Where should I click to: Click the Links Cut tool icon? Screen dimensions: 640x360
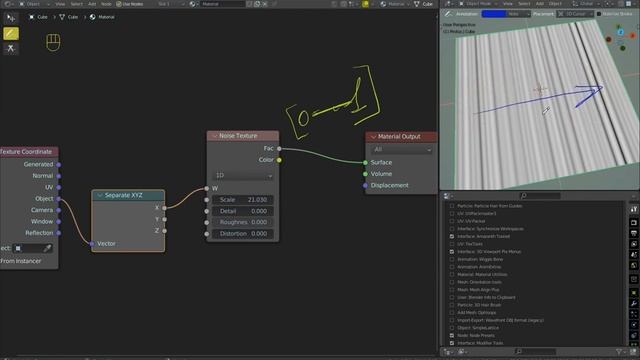[11, 49]
